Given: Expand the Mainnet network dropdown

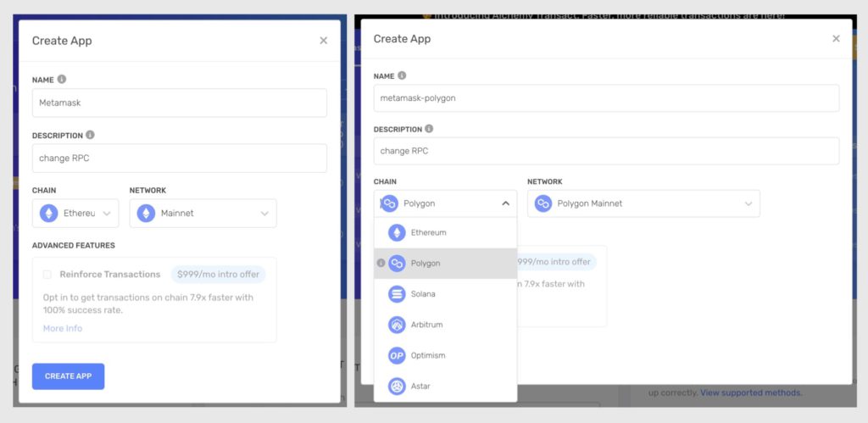Looking at the screenshot, I should (x=203, y=214).
